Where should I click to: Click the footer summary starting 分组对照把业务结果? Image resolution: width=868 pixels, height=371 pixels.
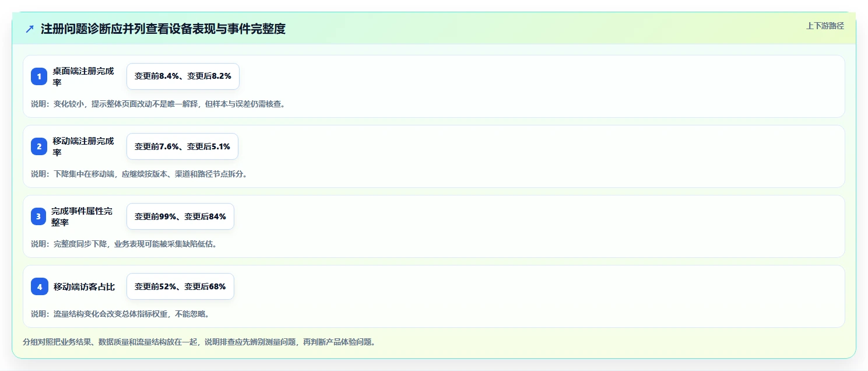(x=199, y=342)
